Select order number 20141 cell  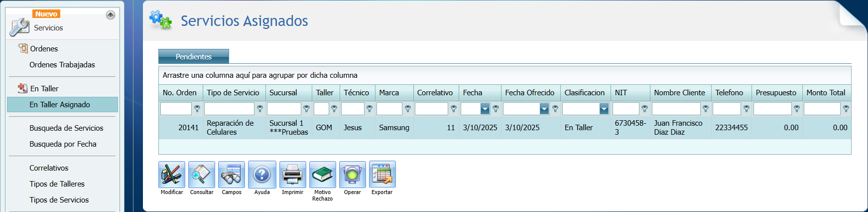click(181, 128)
